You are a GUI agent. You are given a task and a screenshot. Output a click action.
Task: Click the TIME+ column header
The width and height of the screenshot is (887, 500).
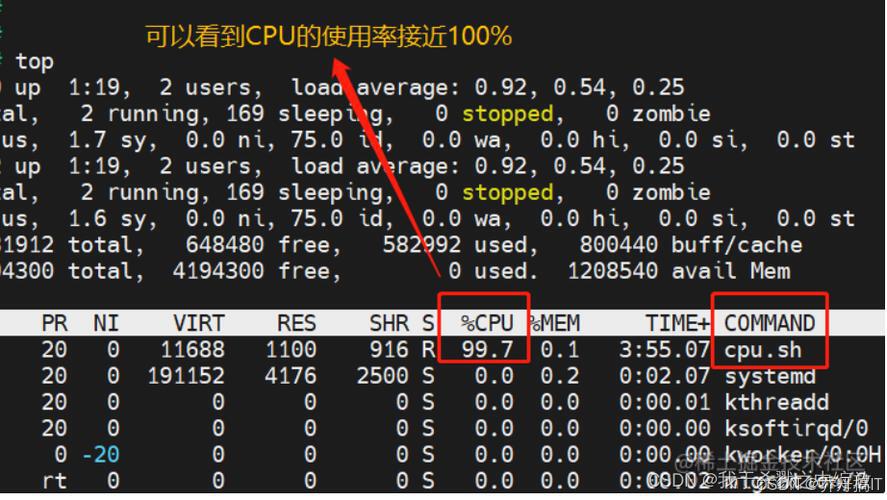coord(677,323)
